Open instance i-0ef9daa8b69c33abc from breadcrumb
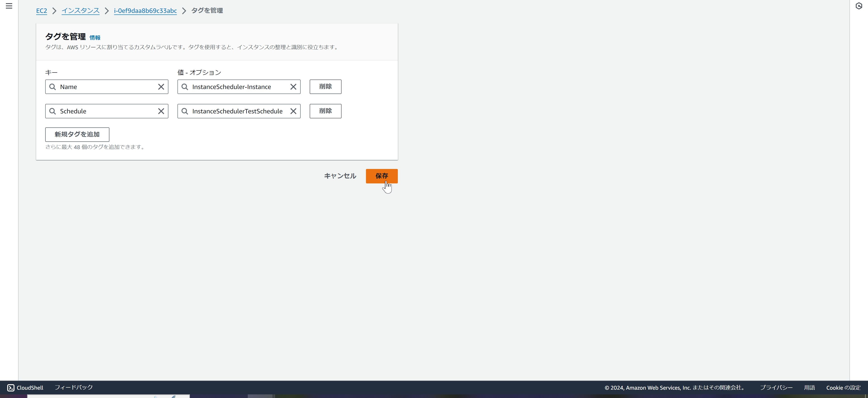 145,10
